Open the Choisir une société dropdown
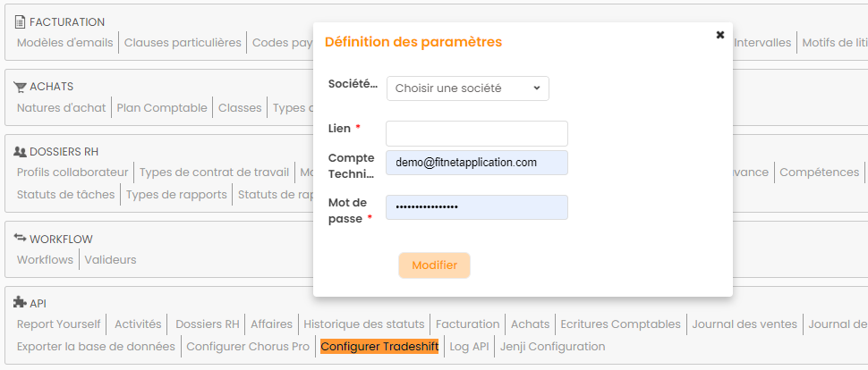The height and width of the screenshot is (370, 868). (467, 88)
